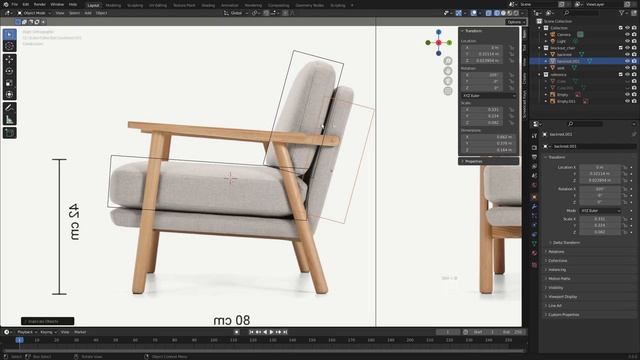
Task: Open XYZ Euler rotation mode dropdown in sidebar
Action: [489, 96]
